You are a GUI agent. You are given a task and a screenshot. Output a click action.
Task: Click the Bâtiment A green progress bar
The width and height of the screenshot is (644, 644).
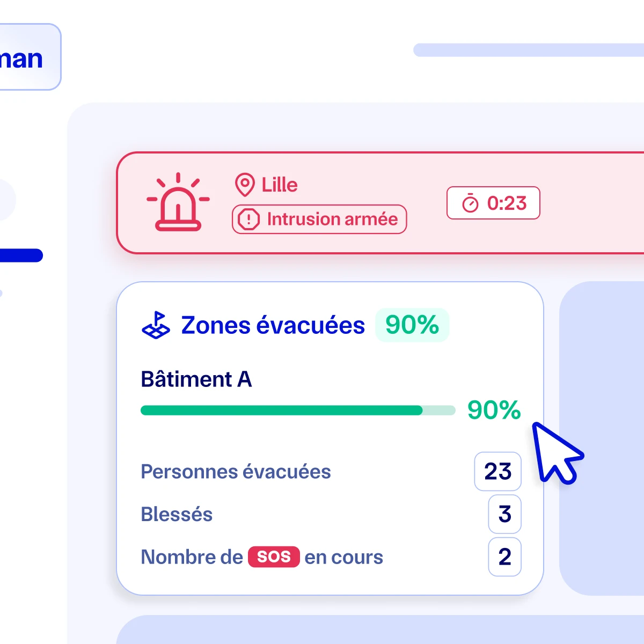coord(298,411)
